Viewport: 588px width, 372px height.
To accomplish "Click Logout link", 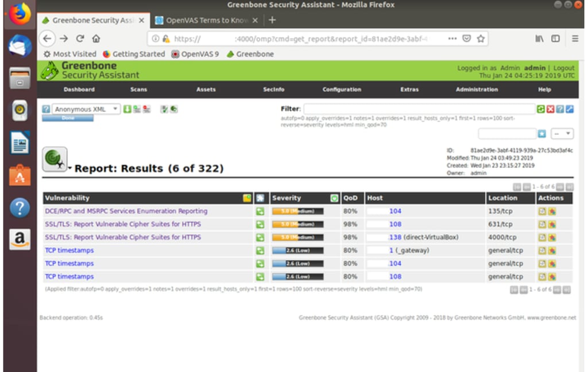I will tap(564, 68).
